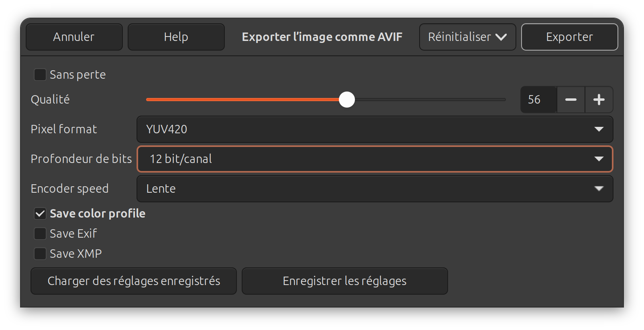Click the arrow on Encoder speed combo

point(599,189)
